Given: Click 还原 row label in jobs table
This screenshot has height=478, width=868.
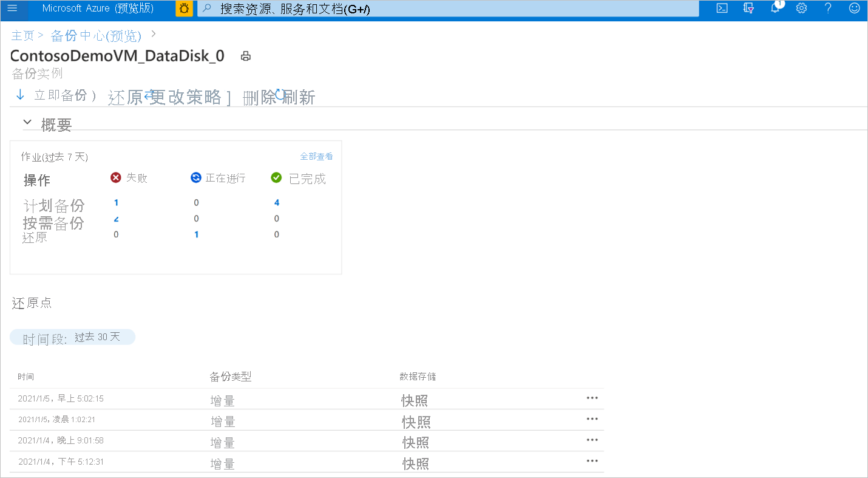Looking at the screenshot, I should (35, 237).
